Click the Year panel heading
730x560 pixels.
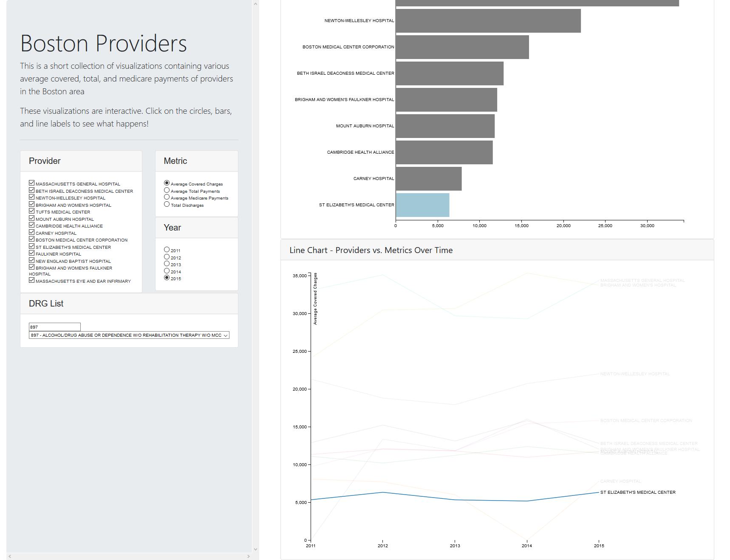173,228
